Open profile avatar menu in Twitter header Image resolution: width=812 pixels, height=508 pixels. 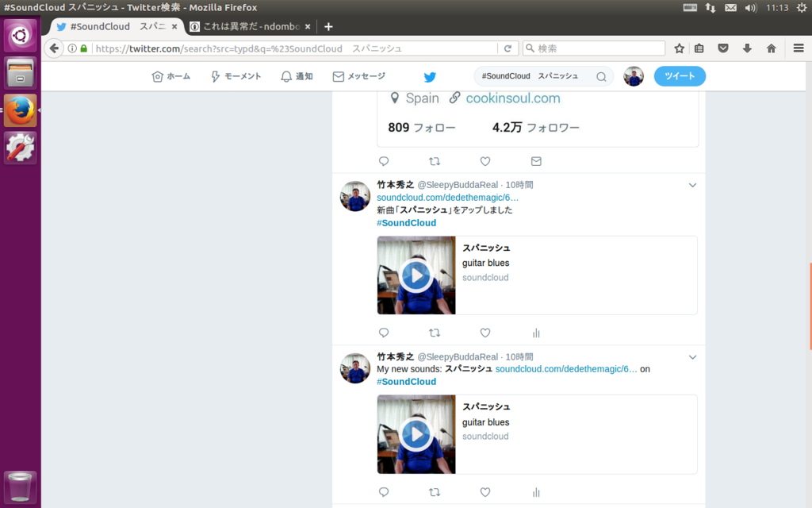pos(634,76)
